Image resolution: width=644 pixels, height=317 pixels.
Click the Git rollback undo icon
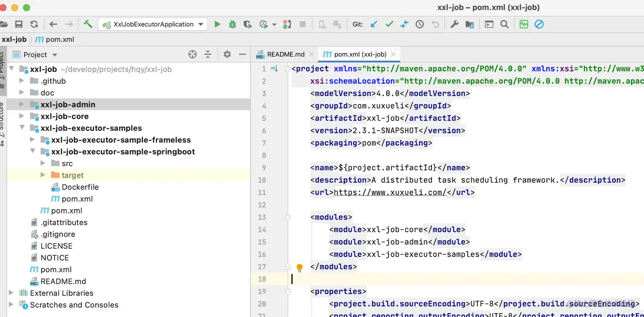(435, 24)
